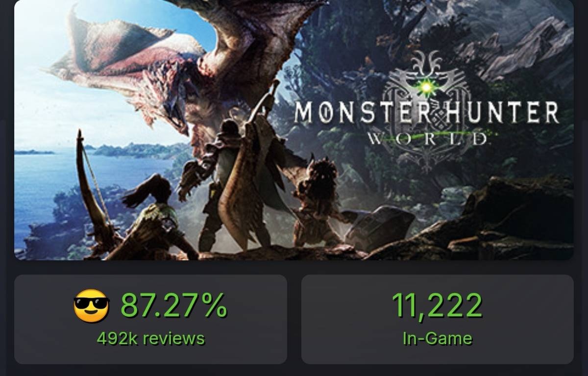Click the 11,222 player count number
The height and width of the screenshot is (376, 588).
point(437,305)
